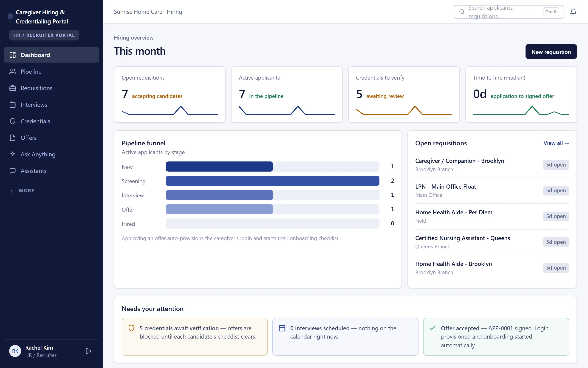Click the Open requisitions stat card

tap(170, 95)
